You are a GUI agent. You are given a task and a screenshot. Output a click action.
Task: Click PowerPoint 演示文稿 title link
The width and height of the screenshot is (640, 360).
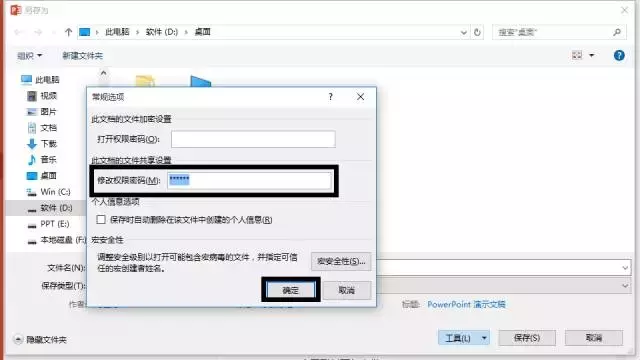click(466, 304)
